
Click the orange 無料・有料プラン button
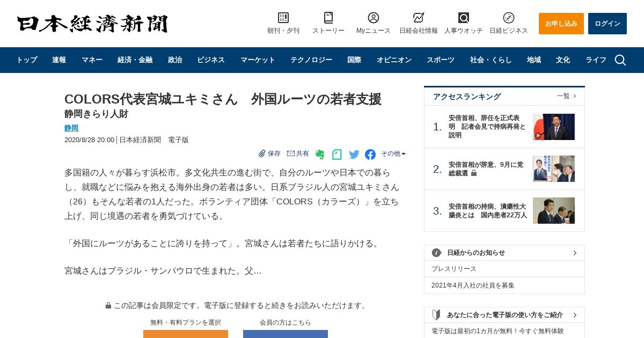click(x=186, y=334)
